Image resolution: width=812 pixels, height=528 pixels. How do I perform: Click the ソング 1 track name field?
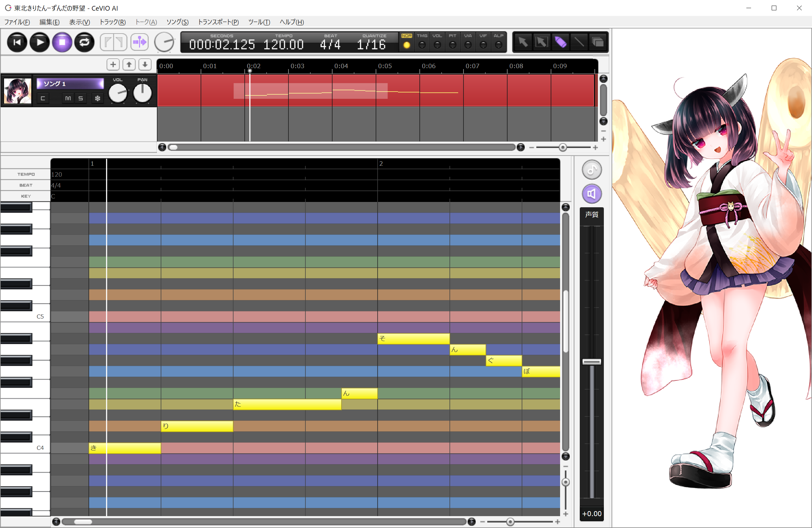coord(70,83)
